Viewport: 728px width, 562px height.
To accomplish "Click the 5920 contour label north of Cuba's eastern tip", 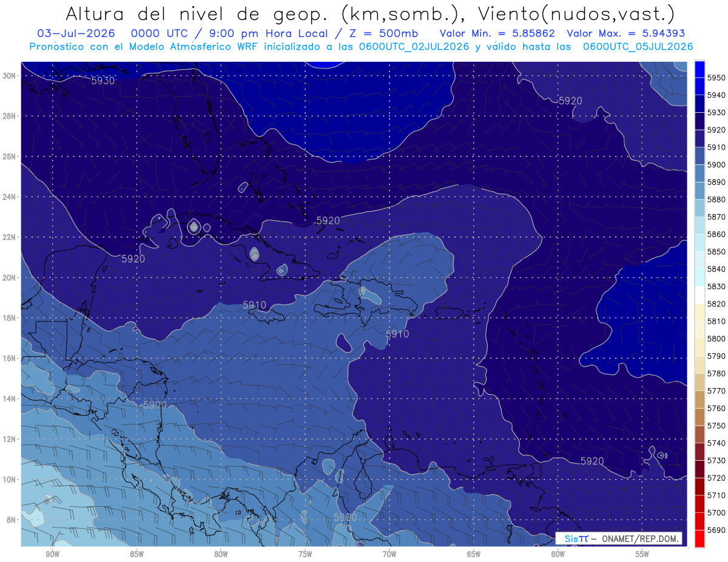I will (x=328, y=221).
